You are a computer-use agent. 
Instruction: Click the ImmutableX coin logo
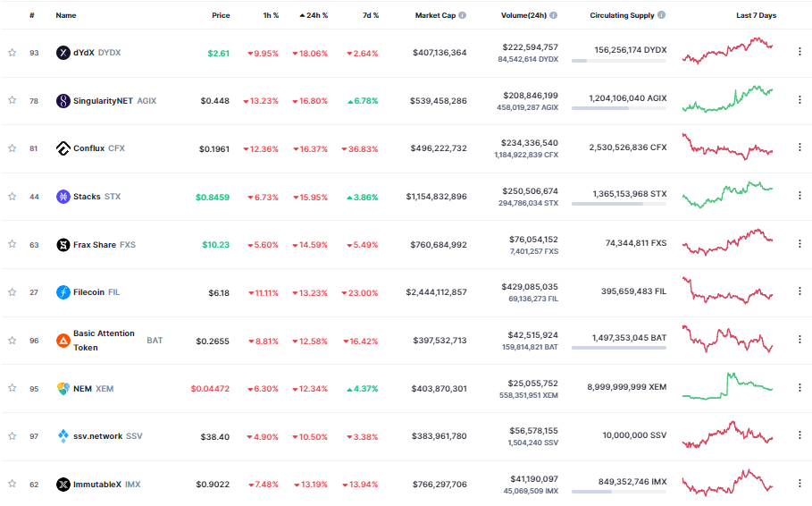pos(63,485)
